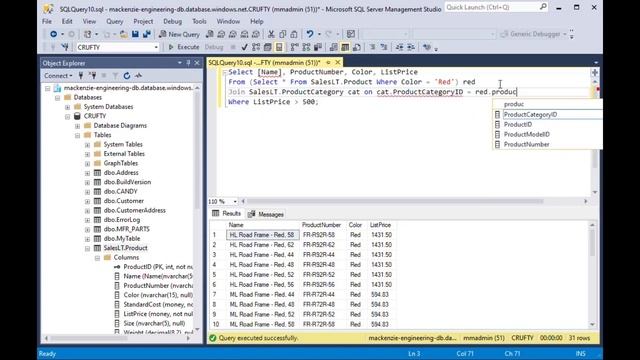
Task: Expand the Database Diagrams node
Action: coord(78,126)
